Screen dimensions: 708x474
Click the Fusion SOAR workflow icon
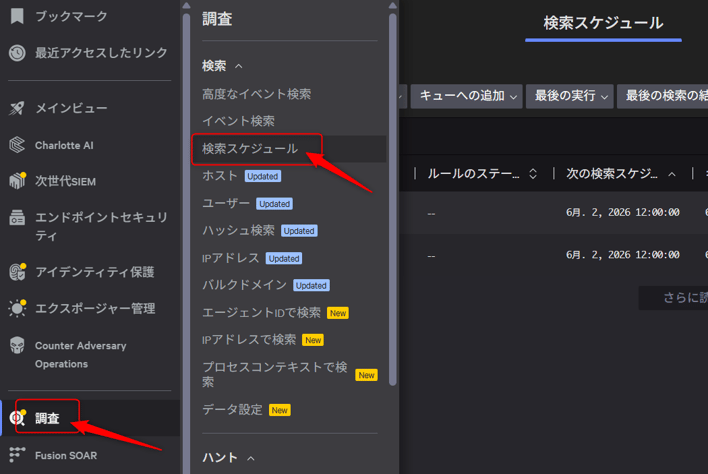pyautogui.click(x=17, y=455)
